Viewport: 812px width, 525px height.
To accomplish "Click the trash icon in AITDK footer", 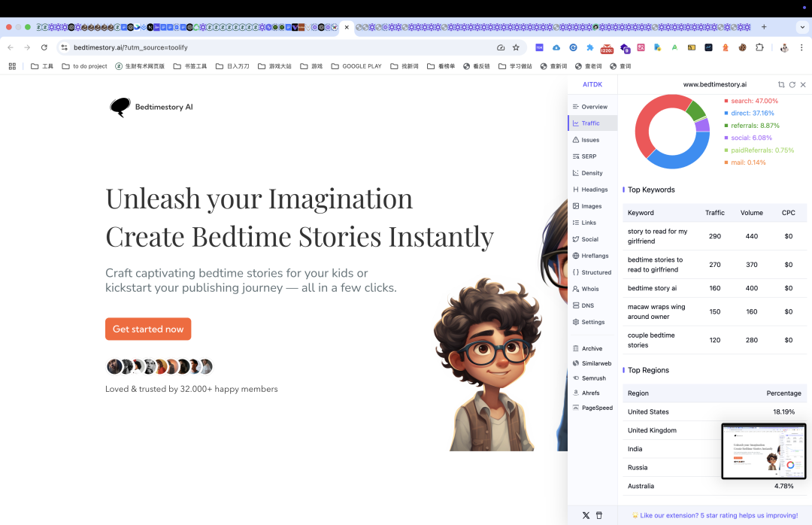I will 599,516.
